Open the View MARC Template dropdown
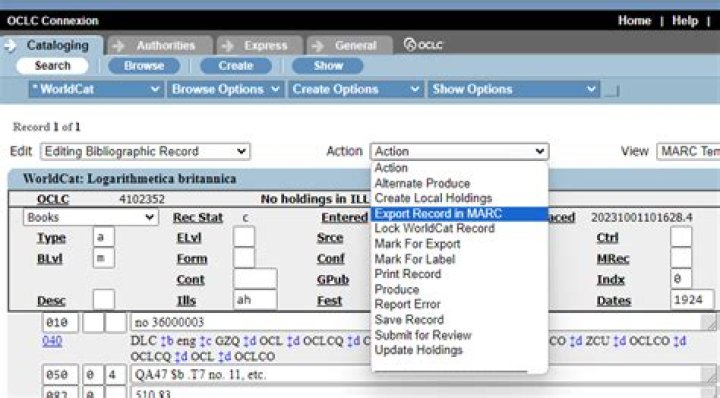 (688, 151)
